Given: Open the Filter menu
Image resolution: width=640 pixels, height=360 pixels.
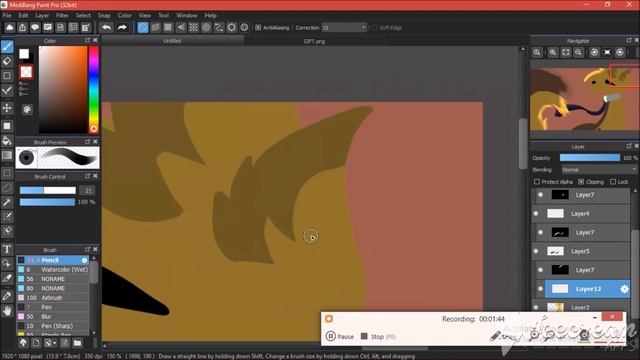Looking at the screenshot, I should coord(62,16).
